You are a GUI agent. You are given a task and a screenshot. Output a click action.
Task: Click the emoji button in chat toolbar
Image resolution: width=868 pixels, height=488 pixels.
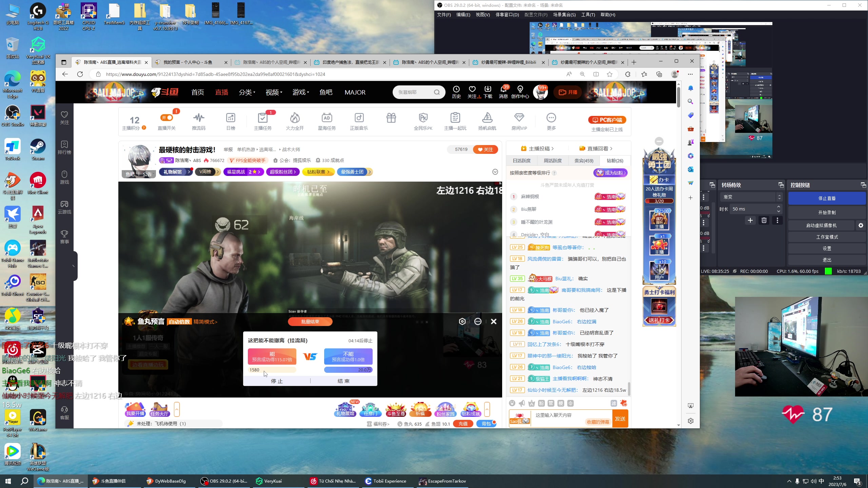tap(512, 403)
